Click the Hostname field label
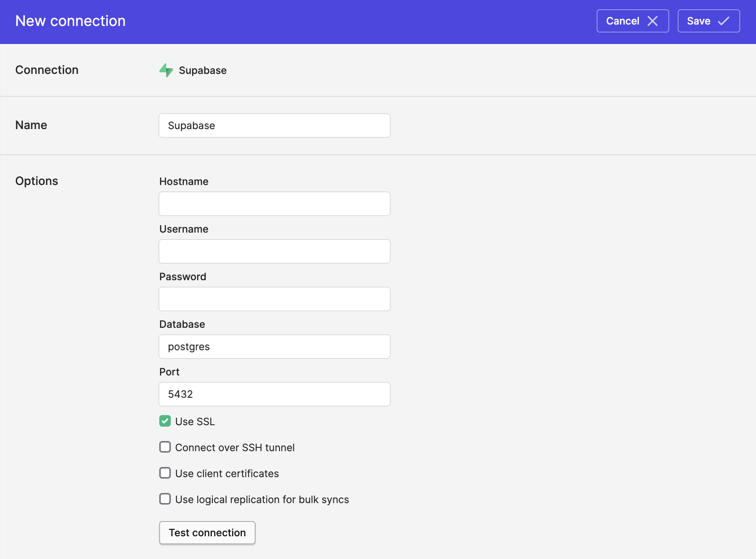Screen dimensions: 756x559 point(184,181)
